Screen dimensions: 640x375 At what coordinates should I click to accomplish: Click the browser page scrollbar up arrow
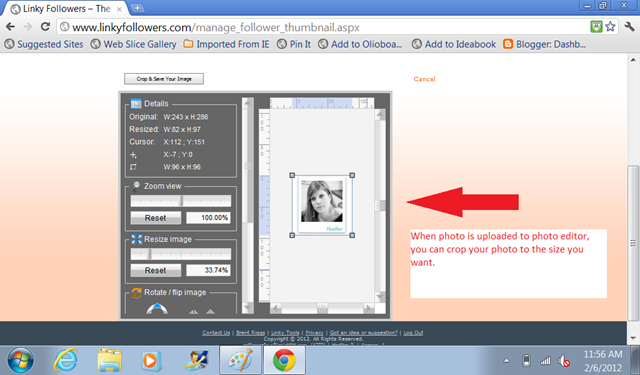click(x=633, y=60)
